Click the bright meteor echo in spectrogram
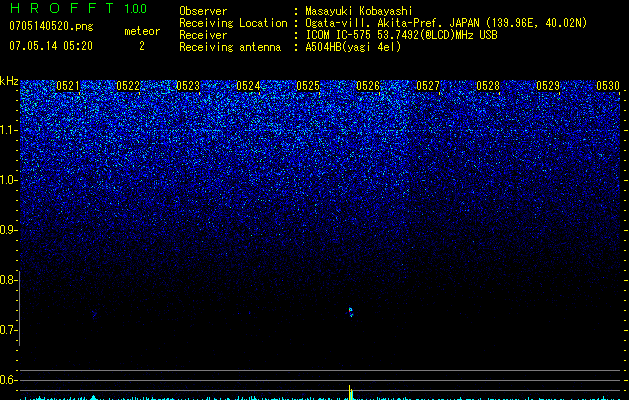The width and height of the screenshot is (629, 400). (x=351, y=312)
